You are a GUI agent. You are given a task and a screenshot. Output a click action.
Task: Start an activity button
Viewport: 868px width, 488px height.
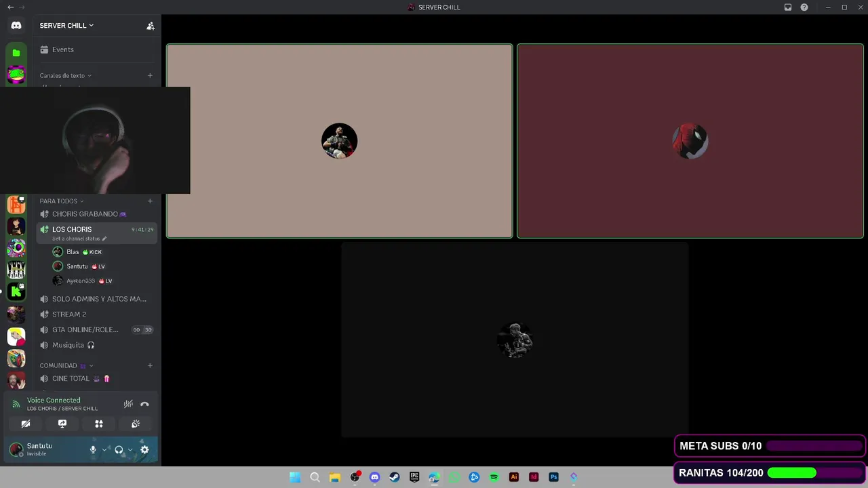pos(99,424)
